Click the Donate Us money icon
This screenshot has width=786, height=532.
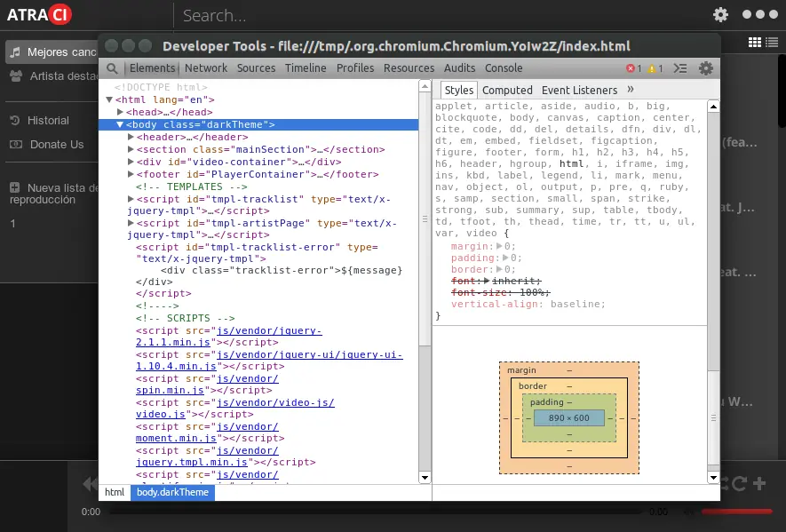(16, 145)
